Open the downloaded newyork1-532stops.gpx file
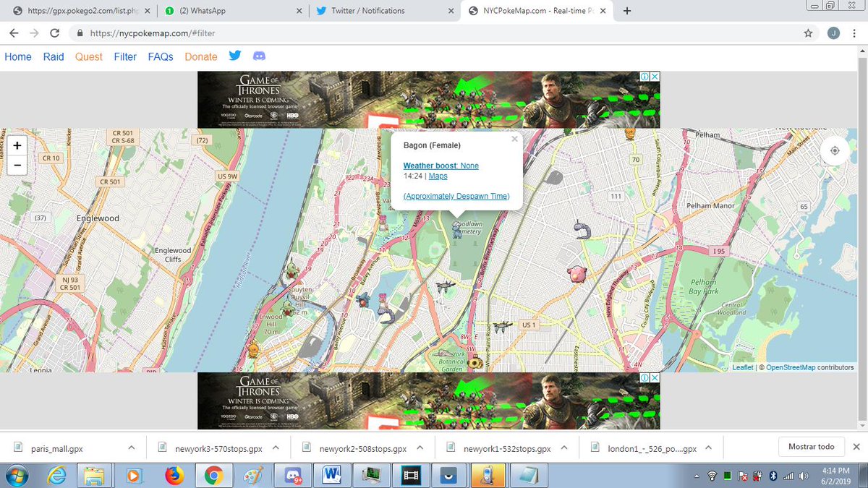This screenshot has width=868, height=488. pyautogui.click(x=499, y=448)
